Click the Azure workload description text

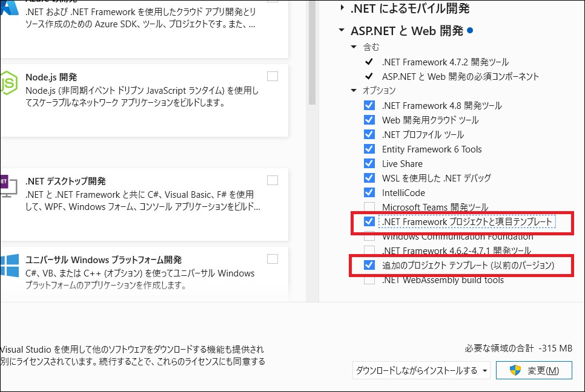pyautogui.click(x=140, y=18)
